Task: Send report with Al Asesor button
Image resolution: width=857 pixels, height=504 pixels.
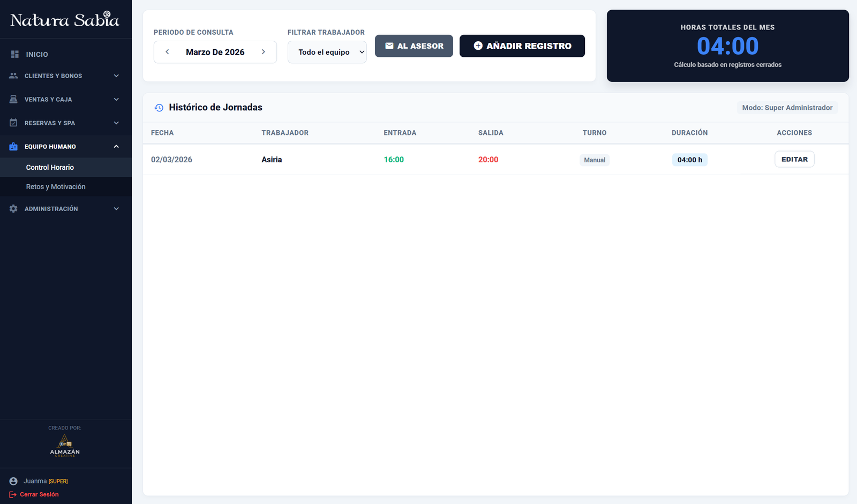Action: click(x=414, y=46)
